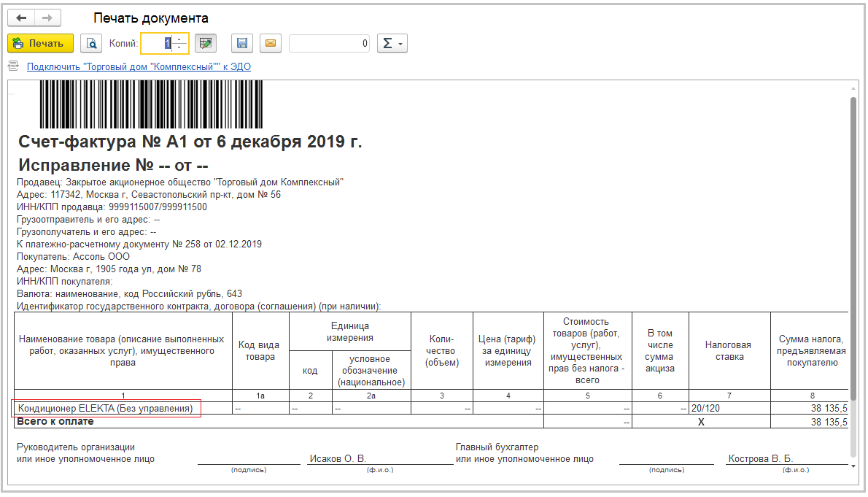Click the Руководитель организации label
The width and height of the screenshot is (868, 497).
[x=76, y=447]
